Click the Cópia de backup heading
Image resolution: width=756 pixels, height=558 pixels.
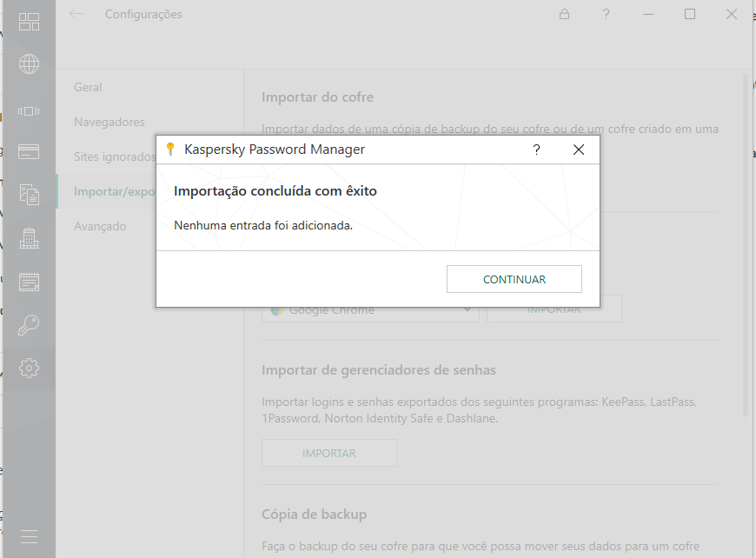pyautogui.click(x=314, y=515)
